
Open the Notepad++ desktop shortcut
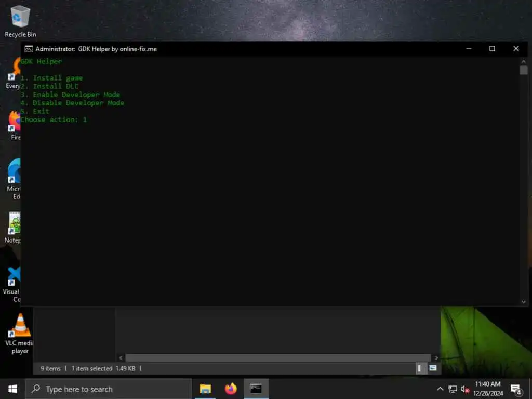pos(12,228)
